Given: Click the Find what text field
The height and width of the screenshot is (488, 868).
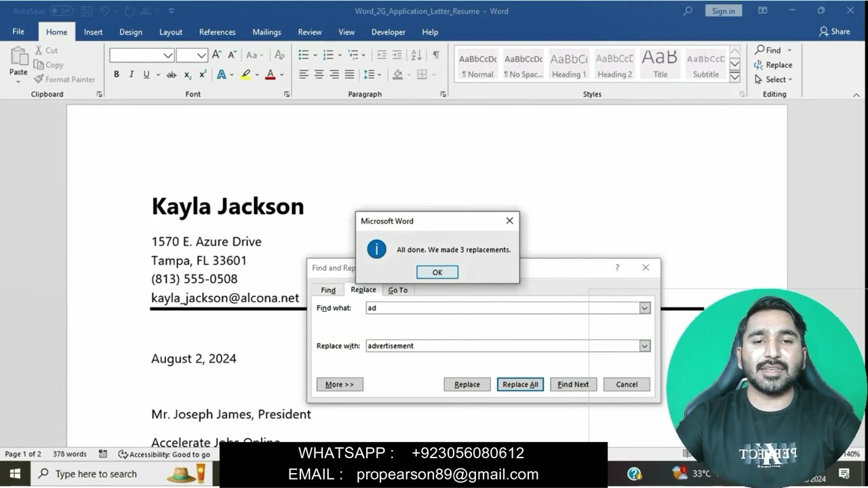Looking at the screenshot, I should 502,308.
